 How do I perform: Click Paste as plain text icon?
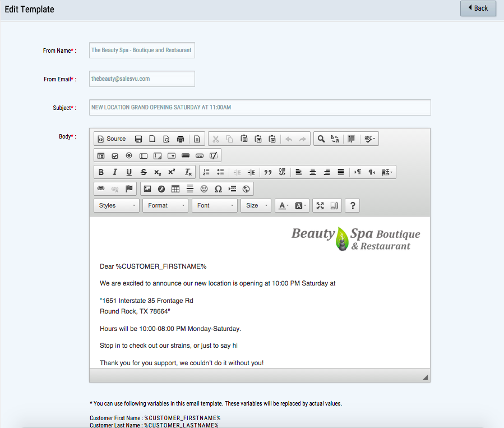click(x=258, y=139)
